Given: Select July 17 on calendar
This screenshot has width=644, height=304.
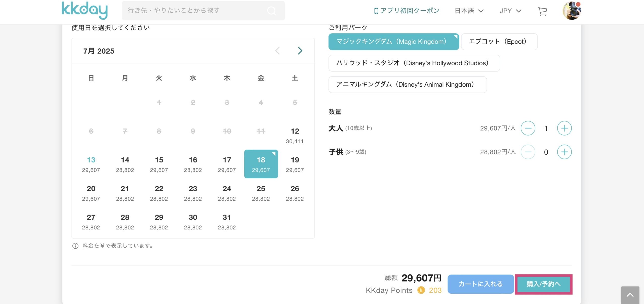Looking at the screenshot, I should [x=227, y=164].
